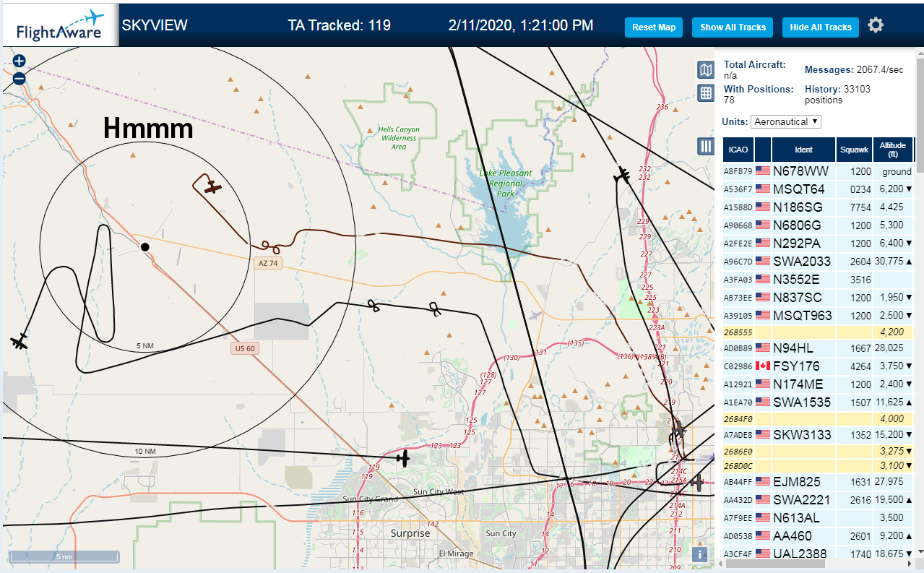Select the 2684F0 yellow row
Screen dimensions: 924x573
tap(819, 419)
